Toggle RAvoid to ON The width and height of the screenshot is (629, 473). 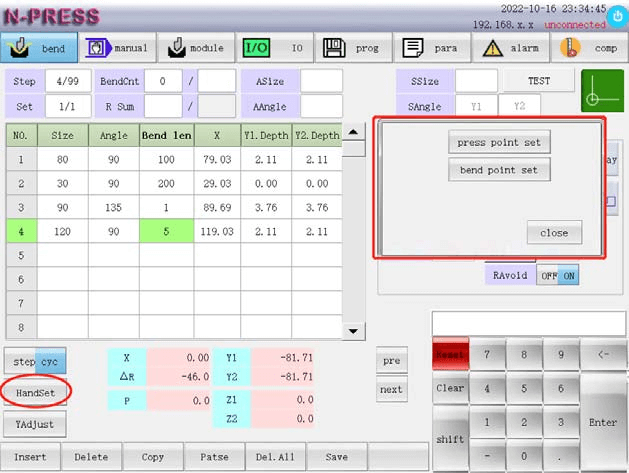[x=566, y=275]
